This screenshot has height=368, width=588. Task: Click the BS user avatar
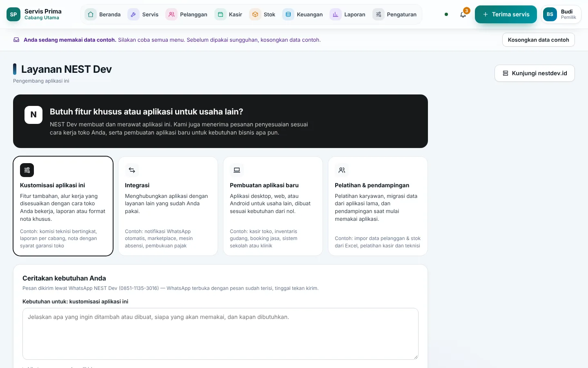(550, 14)
